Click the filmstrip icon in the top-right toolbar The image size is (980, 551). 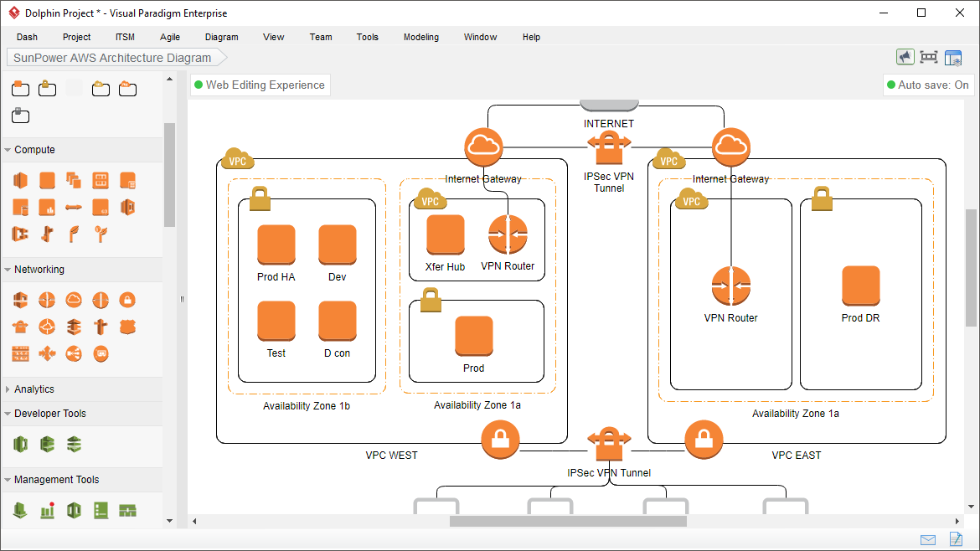point(929,56)
